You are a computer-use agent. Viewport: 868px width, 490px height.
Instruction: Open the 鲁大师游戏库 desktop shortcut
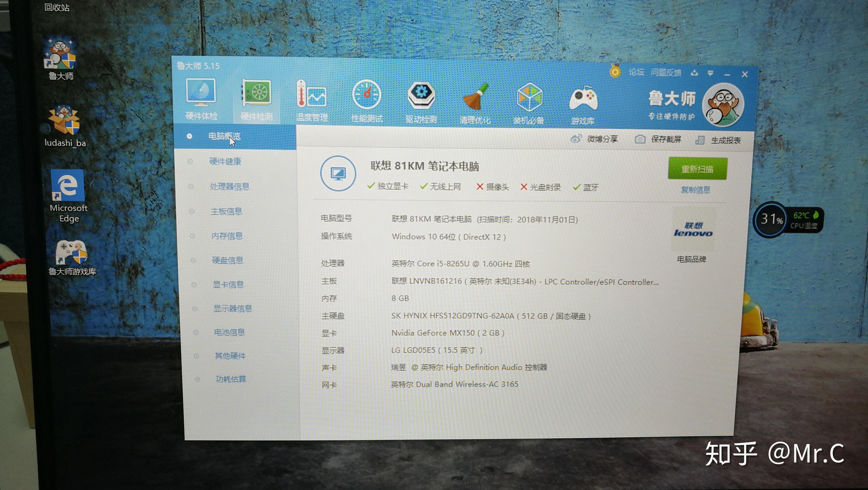tap(72, 258)
